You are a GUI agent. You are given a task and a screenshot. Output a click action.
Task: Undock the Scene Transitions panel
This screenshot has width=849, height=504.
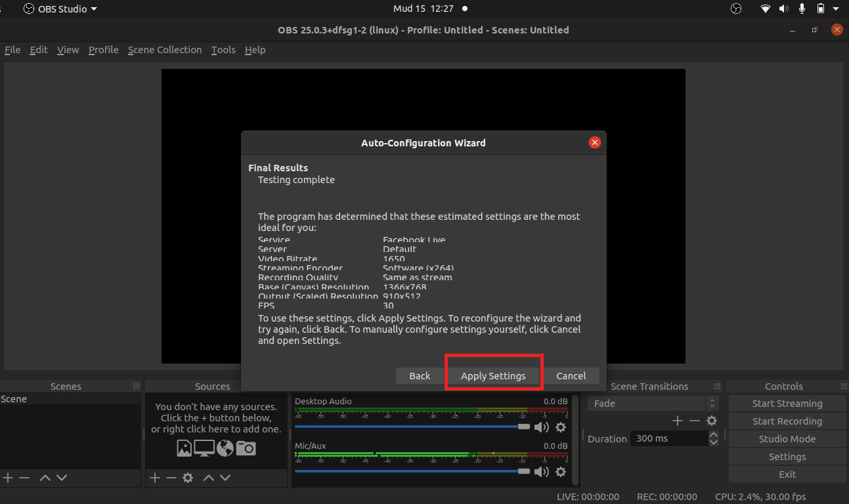tap(718, 387)
